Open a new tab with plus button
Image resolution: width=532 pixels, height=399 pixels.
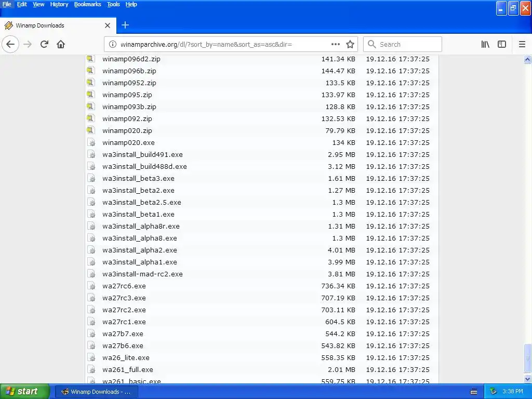pos(125,25)
